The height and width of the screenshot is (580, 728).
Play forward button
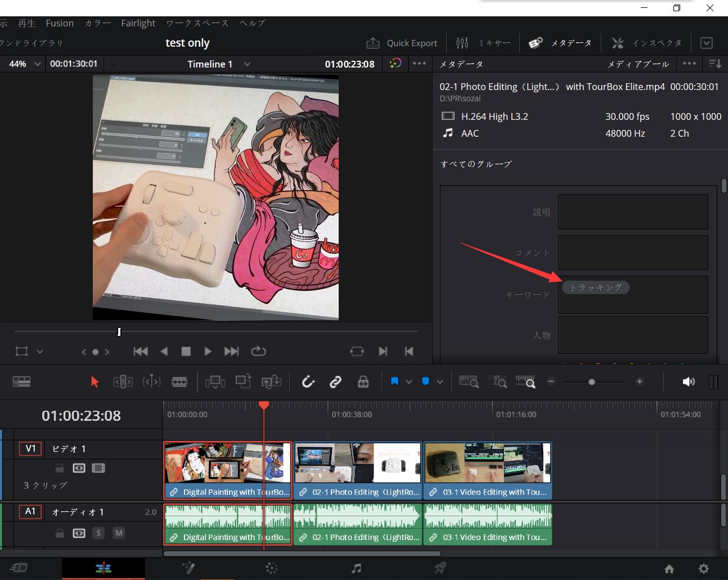point(208,352)
